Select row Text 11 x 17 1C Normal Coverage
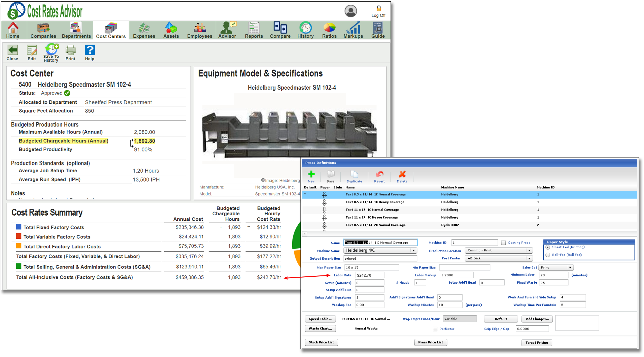Image resolution: width=644 pixels, height=357 pixels. (470, 210)
